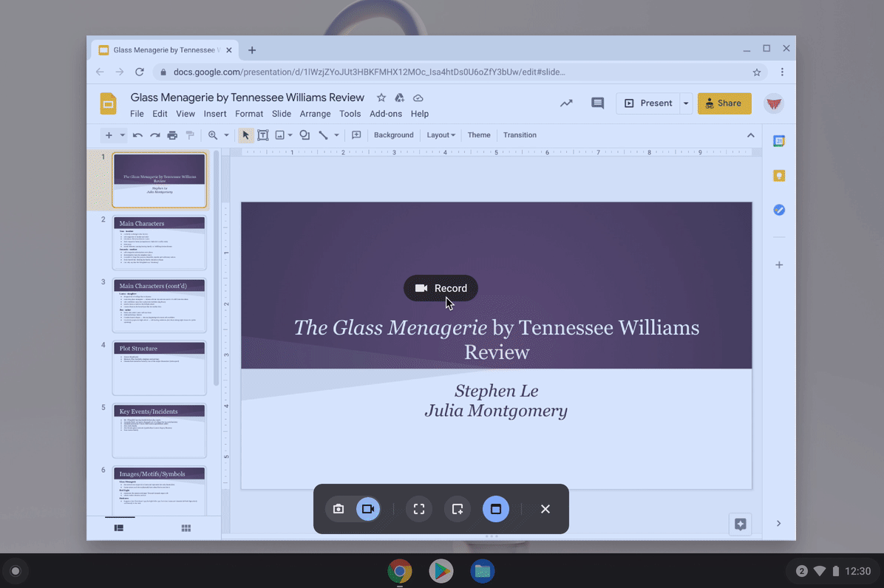Screen dimensions: 884x588
Task: Expand the Present options dropdown arrow
Action: (686, 103)
